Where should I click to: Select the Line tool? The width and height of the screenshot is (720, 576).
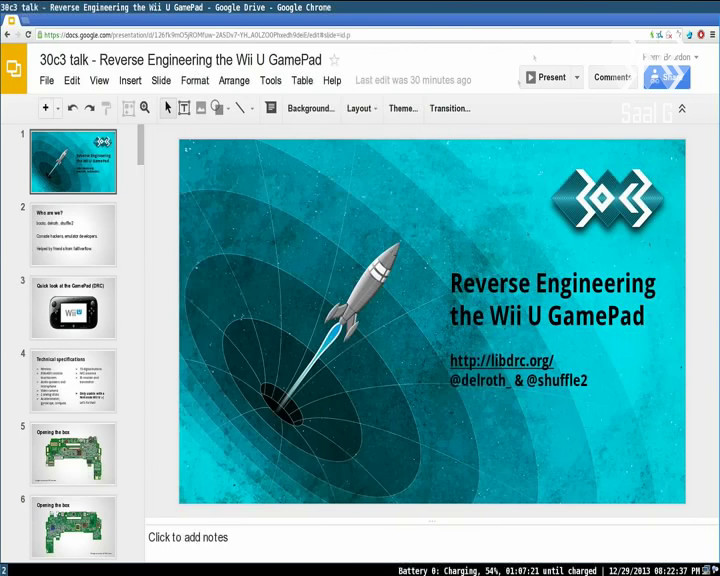pos(240,108)
